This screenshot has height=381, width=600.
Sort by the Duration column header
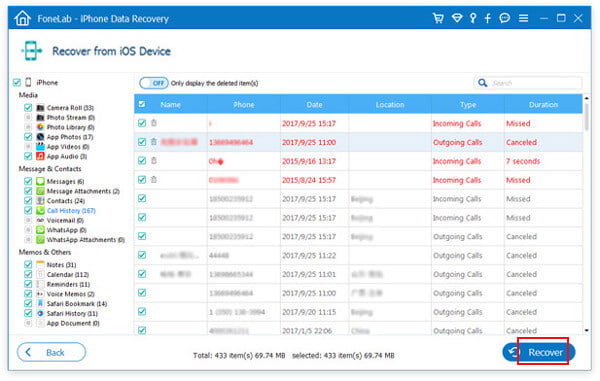(543, 104)
